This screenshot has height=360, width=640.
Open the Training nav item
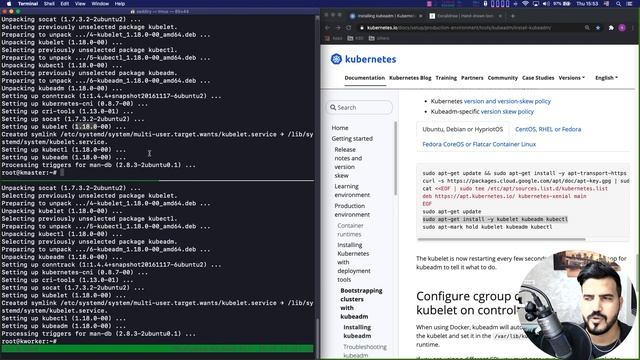pos(446,78)
